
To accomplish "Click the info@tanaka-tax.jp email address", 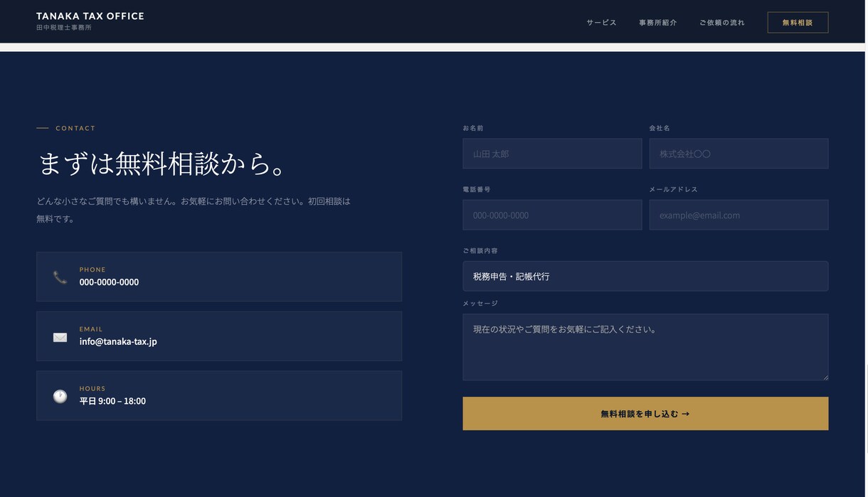I will [x=118, y=341].
